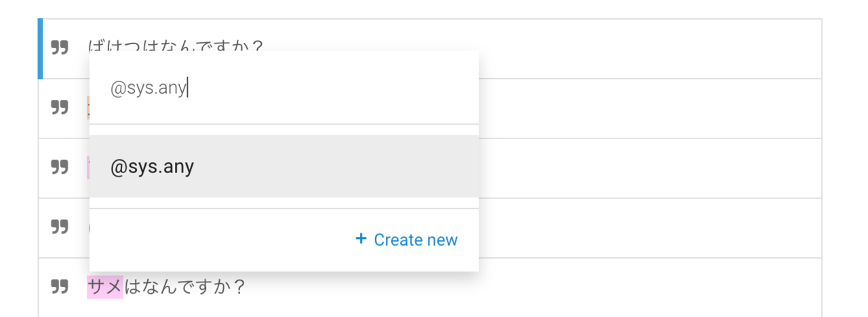The width and height of the screenshot is (868, 317).
Task: Click the quote icon of the third training phrase
Action: click(60, 167)
